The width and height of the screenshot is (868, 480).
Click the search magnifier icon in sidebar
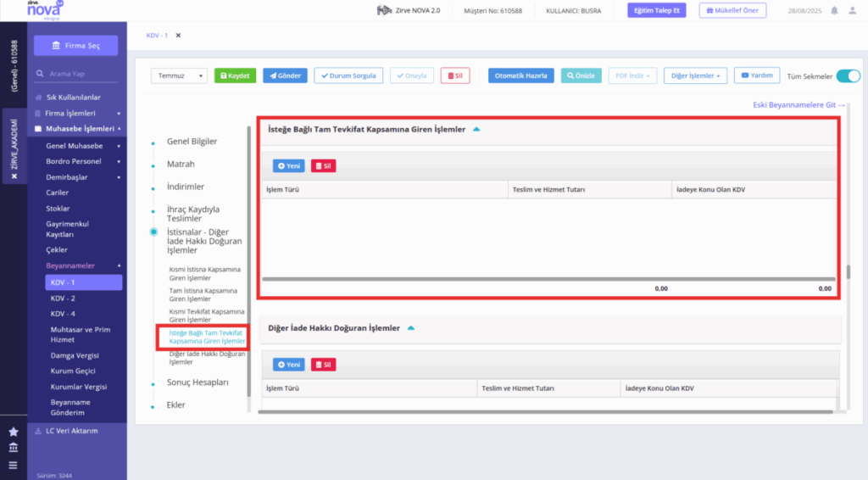point(40,73)
